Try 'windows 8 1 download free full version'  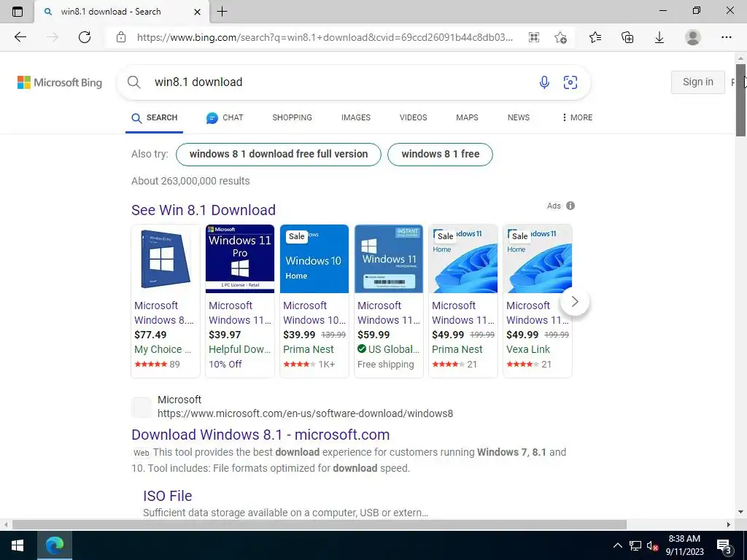click(x=279, y=155)
